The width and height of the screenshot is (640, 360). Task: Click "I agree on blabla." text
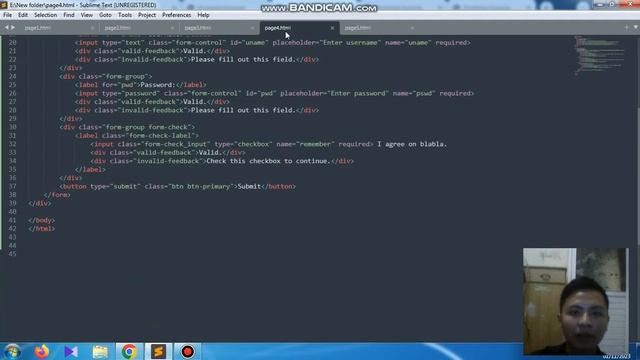412,144
